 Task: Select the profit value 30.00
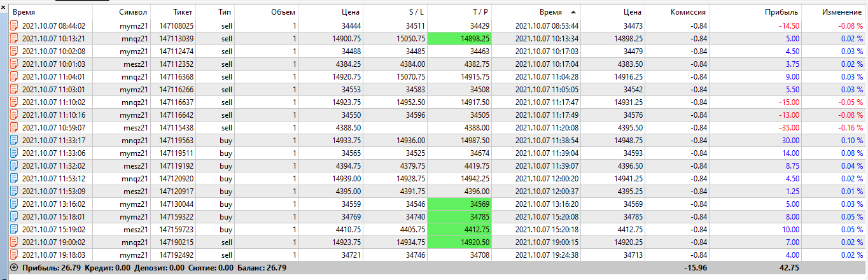(790, 141)
